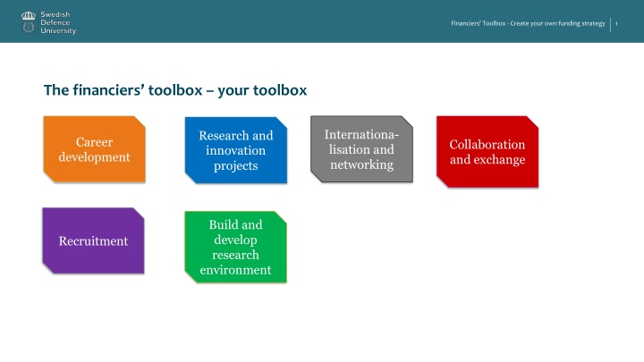Viewport: 644px width, 362px height.
Task: Open the green Build and develop research environment box
Action: [236, 247]
